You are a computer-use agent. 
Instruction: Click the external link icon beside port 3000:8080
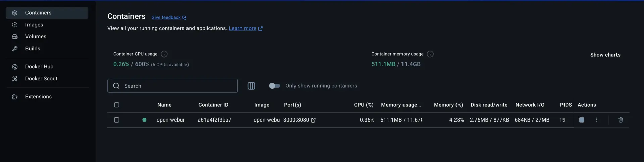[x=313, y=120]
